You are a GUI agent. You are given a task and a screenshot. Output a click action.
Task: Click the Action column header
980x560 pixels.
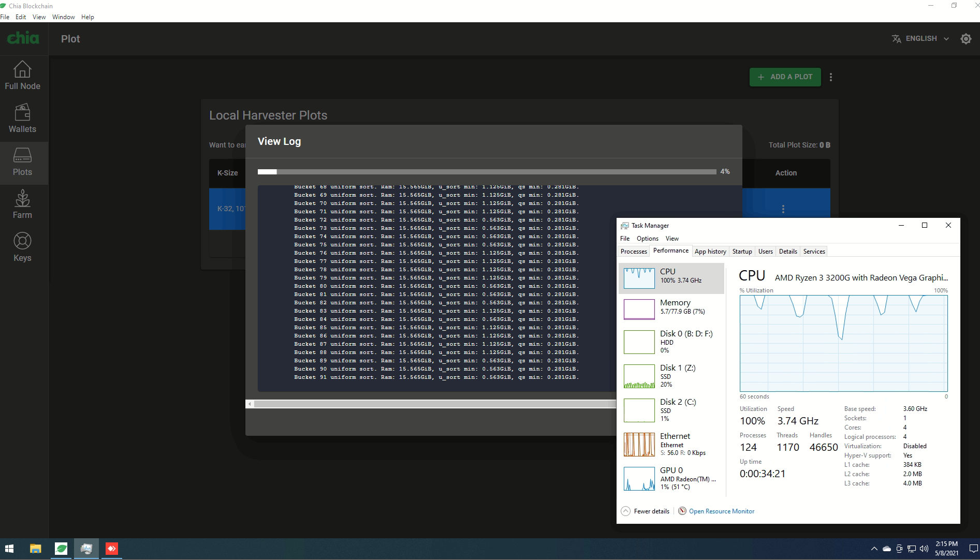pyautogui.click(x=786, y=173)
